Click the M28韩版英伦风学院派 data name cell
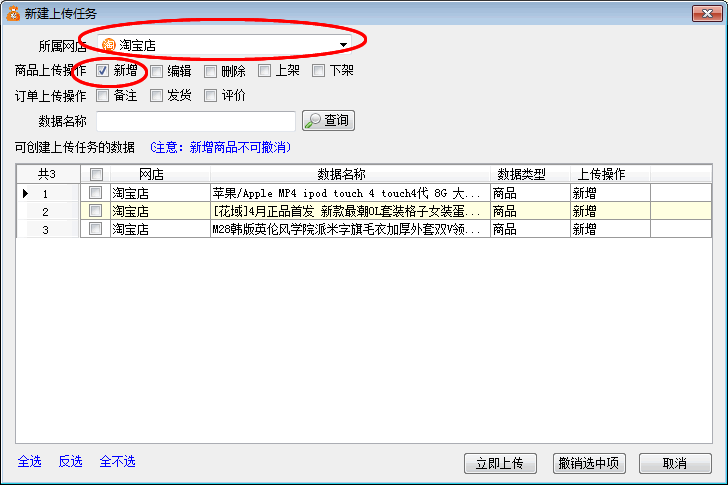Viewport: 728px width, 485px height. (x=350, y=229)
